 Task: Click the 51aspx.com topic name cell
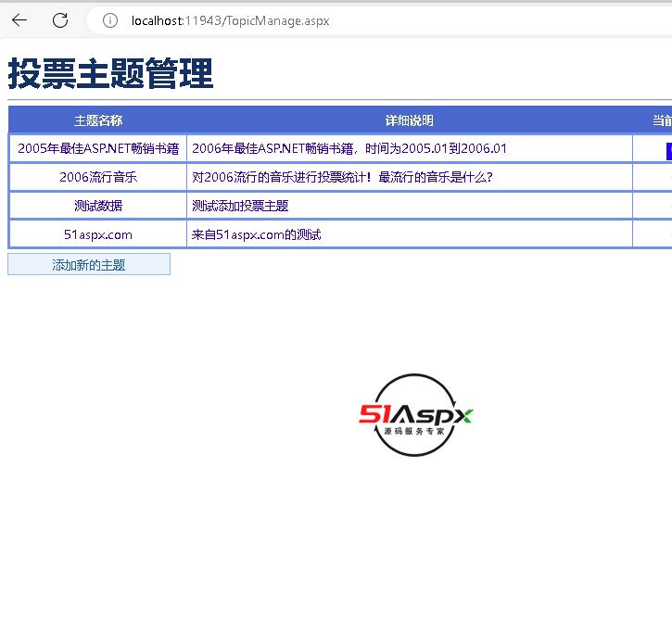pyautogui.click(x=98, y=234)
